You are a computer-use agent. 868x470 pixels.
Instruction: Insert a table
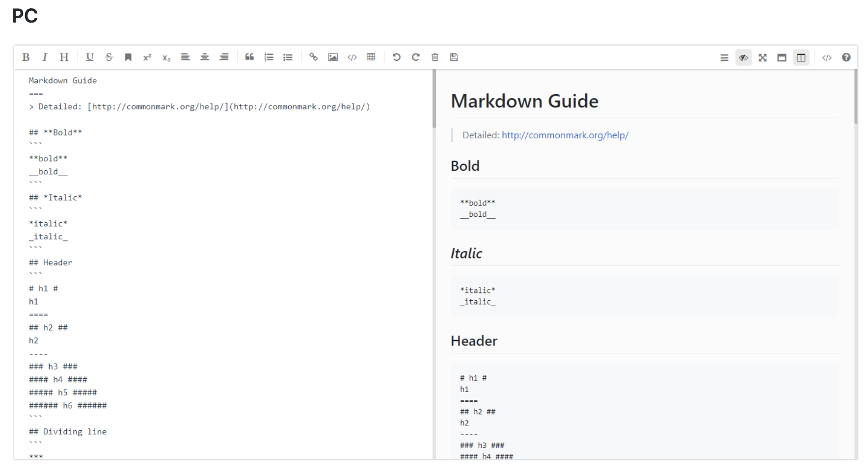[x=371, y=57]
